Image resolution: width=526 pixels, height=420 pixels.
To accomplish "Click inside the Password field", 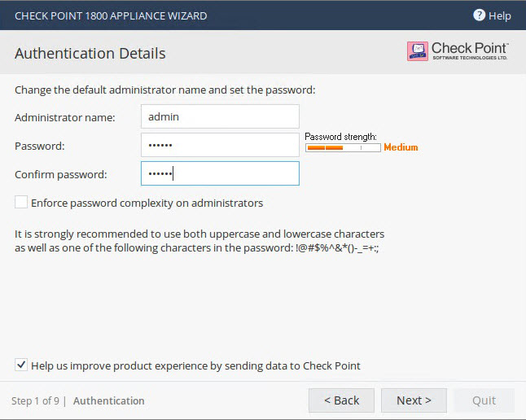I will pos(220,145).
